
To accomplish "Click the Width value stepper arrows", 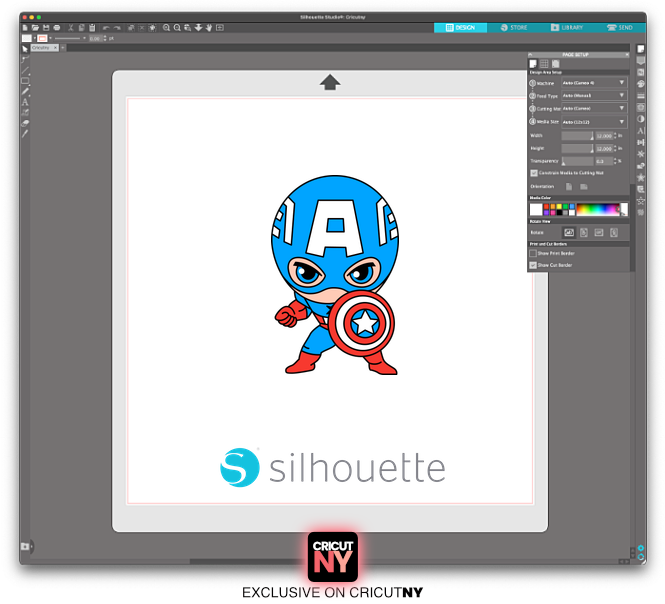I will (x=615, y=136).
